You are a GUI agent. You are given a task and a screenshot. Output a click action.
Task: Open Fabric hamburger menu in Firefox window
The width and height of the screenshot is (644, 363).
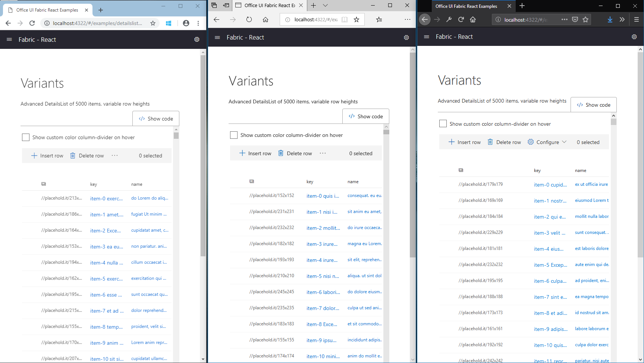(x=427, y=37)
